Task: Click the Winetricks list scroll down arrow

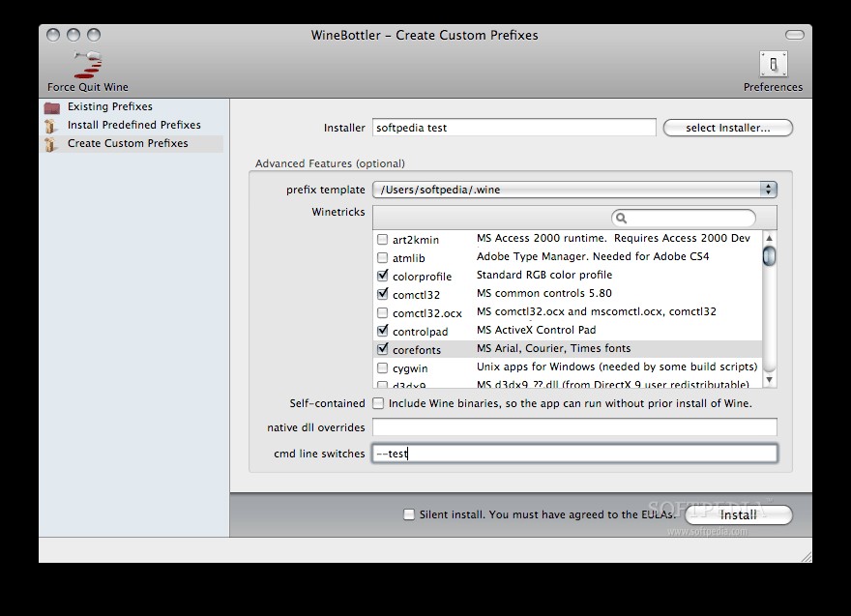Action: coord(769,379)
